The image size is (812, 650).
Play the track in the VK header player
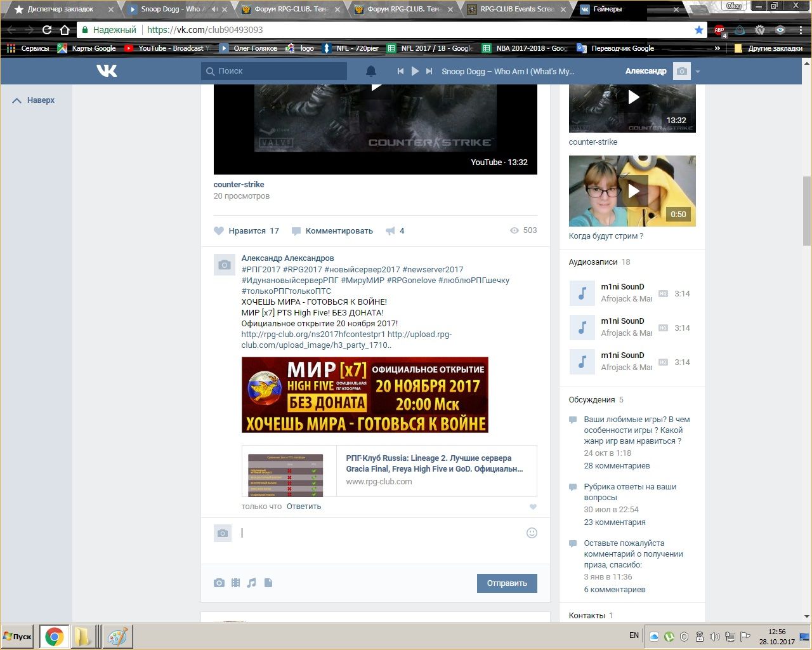(415, 71)
